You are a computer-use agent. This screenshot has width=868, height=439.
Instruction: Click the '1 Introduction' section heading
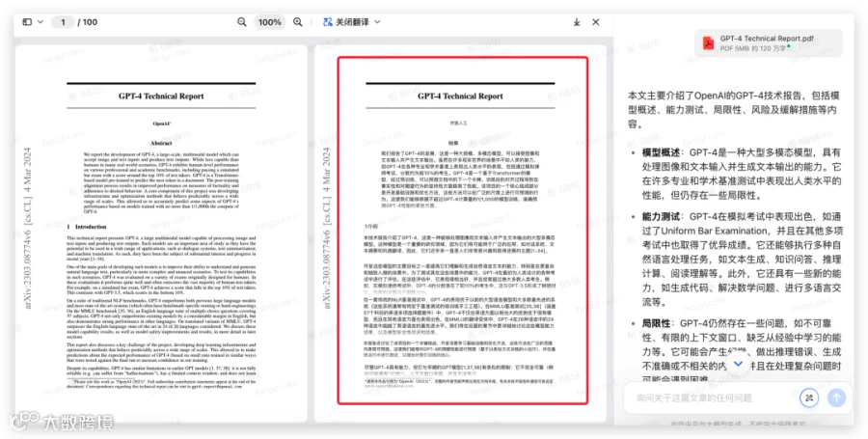pos(87,227)
